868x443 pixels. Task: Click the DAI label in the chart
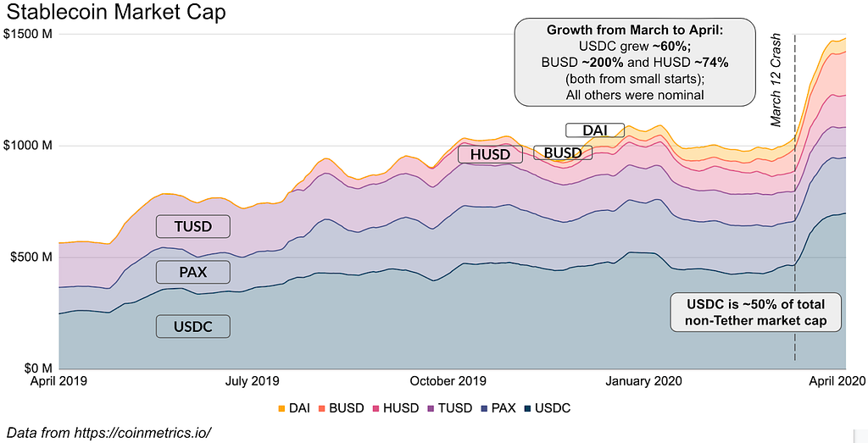pyautogui.click(x=594, y=130)
